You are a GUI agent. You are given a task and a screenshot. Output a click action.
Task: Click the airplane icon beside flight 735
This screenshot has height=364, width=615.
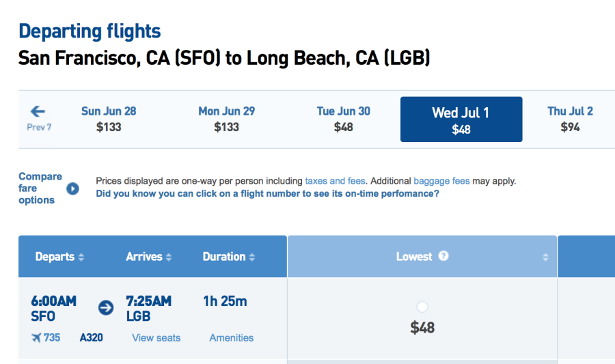[36, 337]
